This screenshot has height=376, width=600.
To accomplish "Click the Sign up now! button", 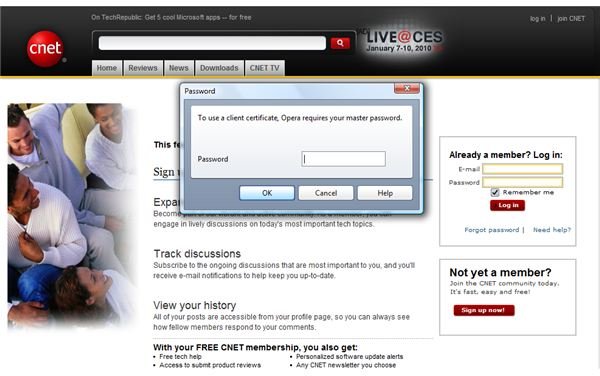I will (484, 310).
